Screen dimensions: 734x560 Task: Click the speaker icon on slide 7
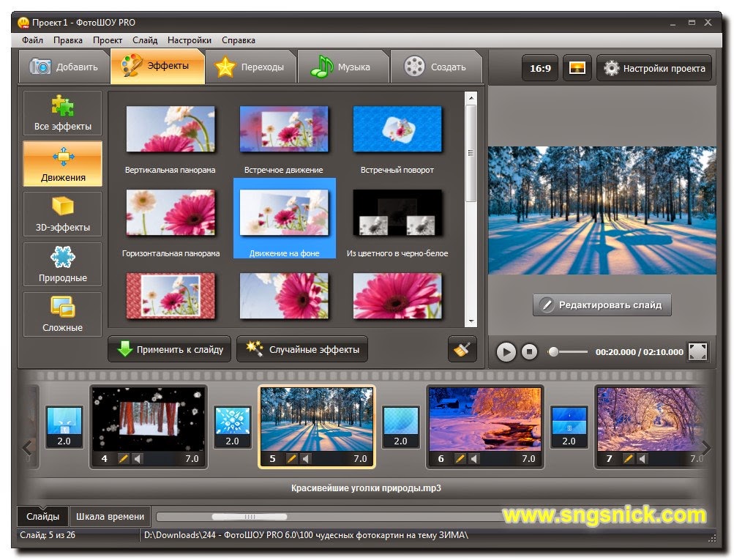(643, 459)
